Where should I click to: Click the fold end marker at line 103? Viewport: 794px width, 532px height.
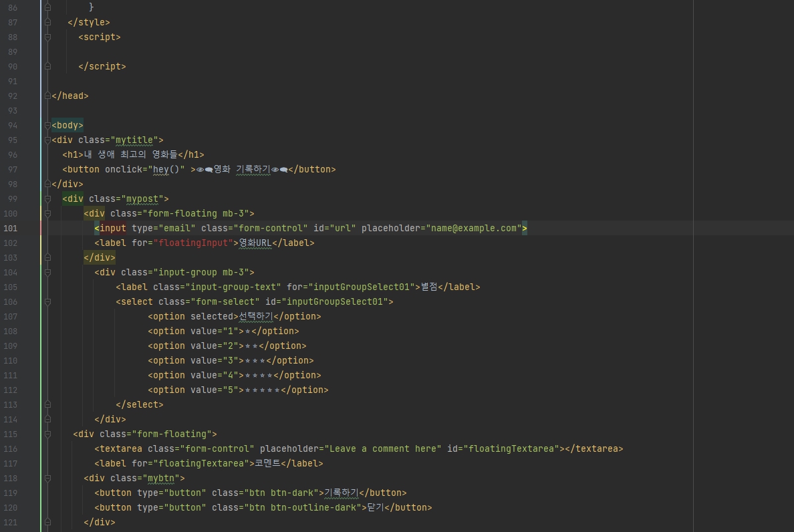[x=47, y=258]
